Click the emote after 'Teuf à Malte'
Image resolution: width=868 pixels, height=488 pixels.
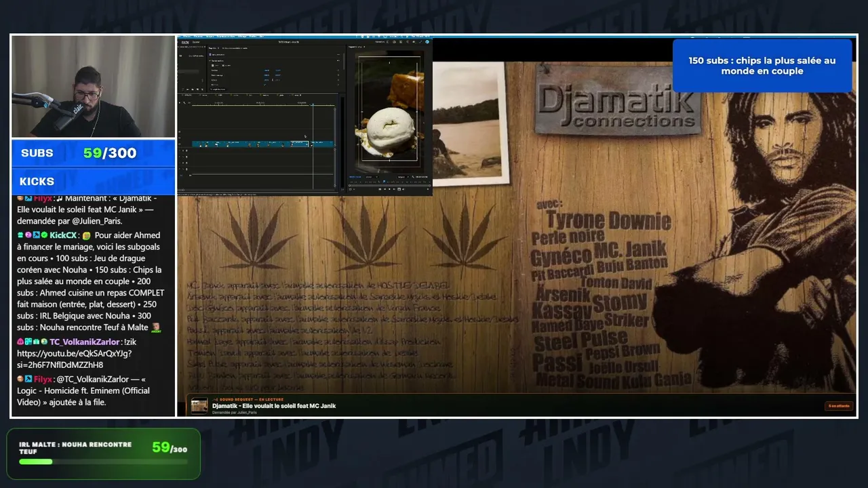(156, 327)
